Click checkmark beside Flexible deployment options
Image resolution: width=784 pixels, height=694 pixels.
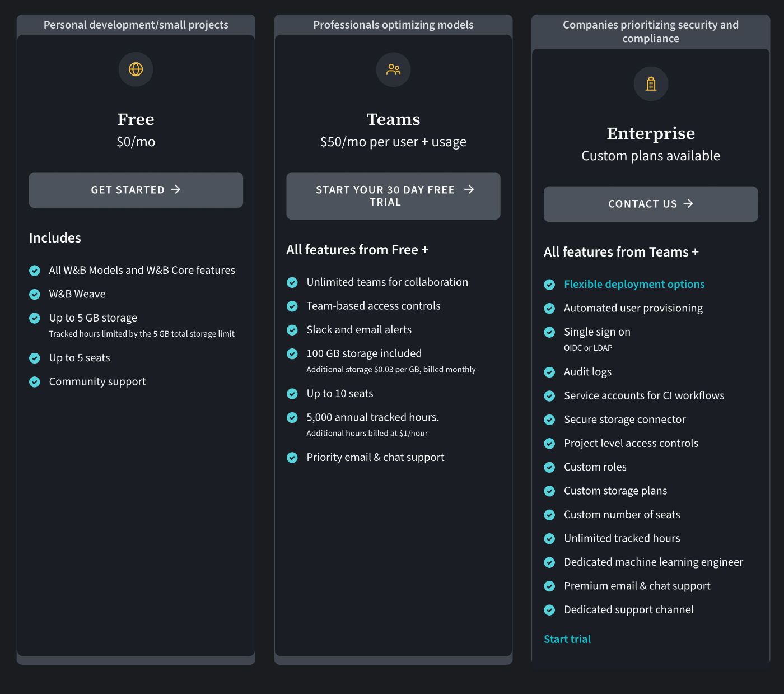point(550,285)
